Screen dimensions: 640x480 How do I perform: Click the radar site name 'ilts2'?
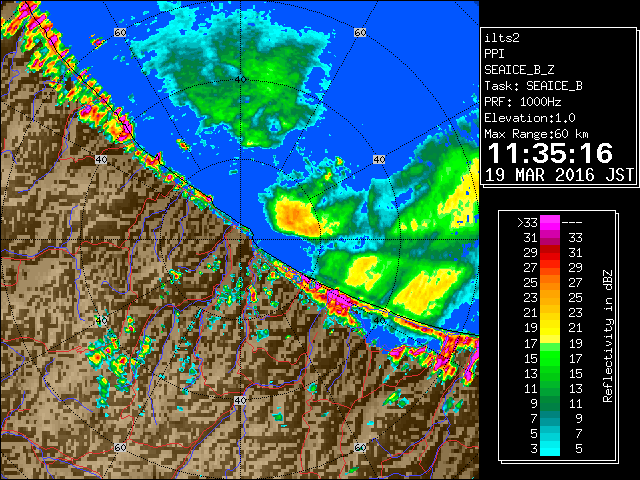tap(502, 38)
